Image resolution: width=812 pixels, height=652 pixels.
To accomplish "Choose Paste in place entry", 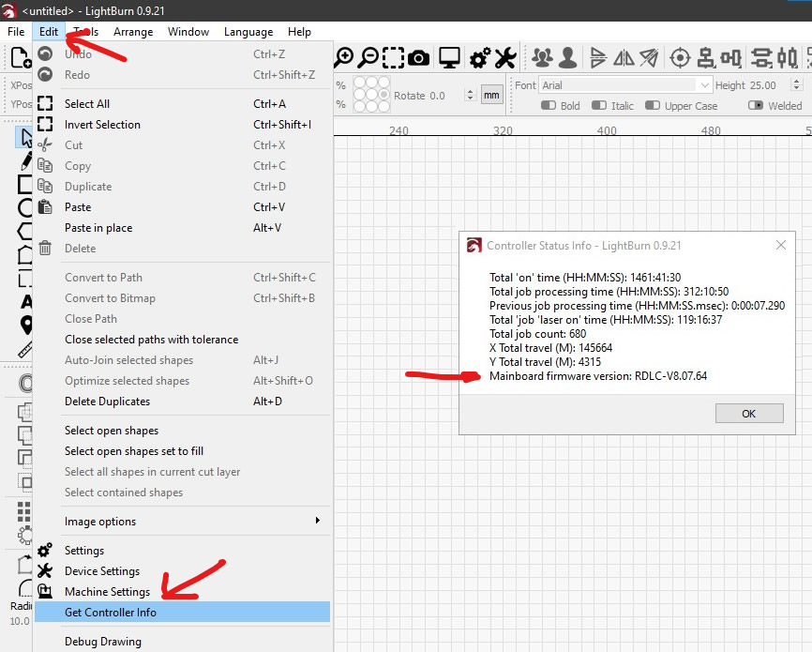I will pyautogui.click(x=182, y=228).
